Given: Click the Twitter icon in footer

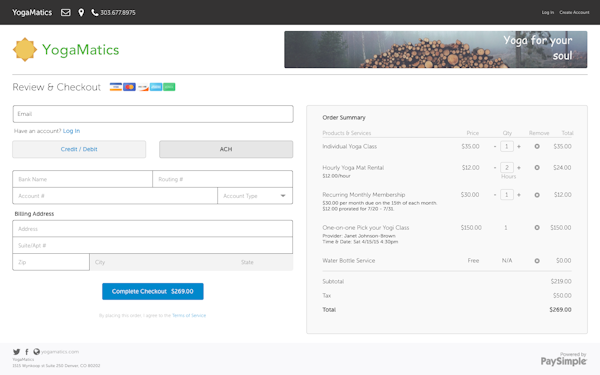Looking at the screenshot, I should click(x=16, y=352).
